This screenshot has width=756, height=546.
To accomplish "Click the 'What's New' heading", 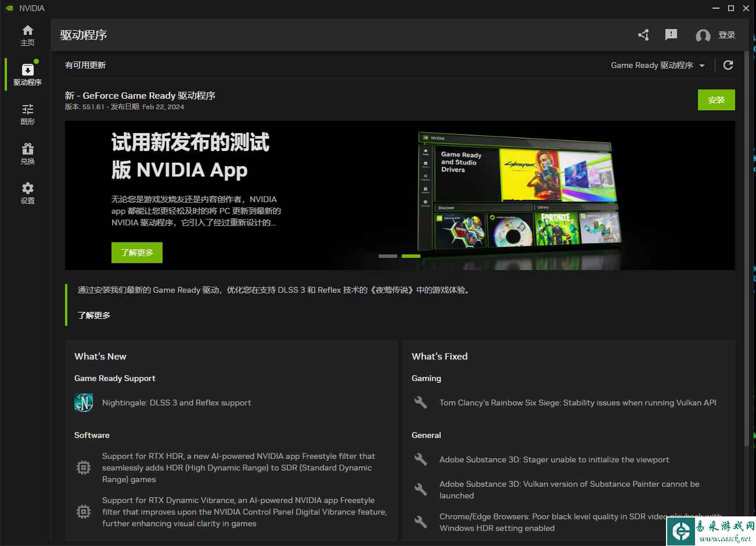I will (100, 357).
